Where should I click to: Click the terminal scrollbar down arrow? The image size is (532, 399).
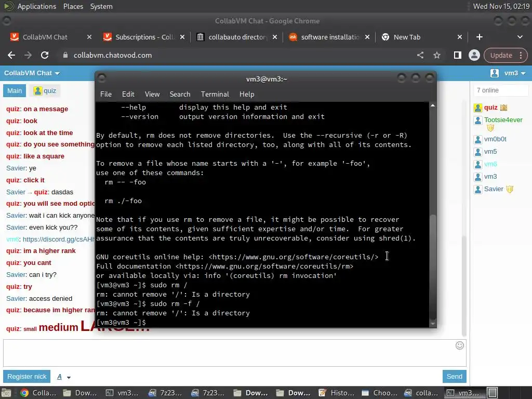(x=433, y=324)
